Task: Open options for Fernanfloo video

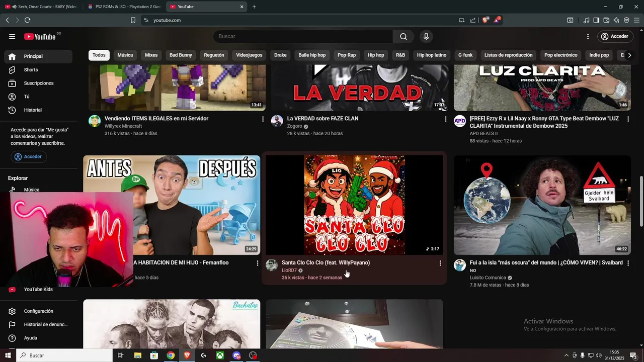Action: 258,263
